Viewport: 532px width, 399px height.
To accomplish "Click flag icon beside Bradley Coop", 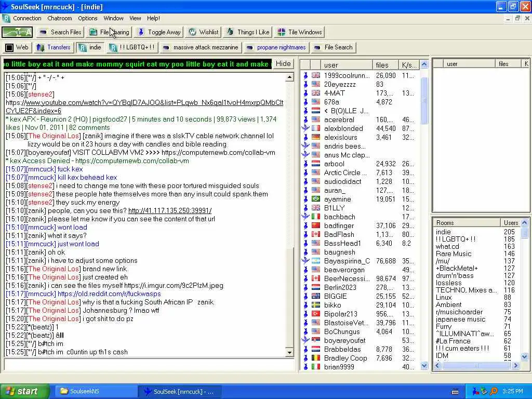I will coord(316,357).
